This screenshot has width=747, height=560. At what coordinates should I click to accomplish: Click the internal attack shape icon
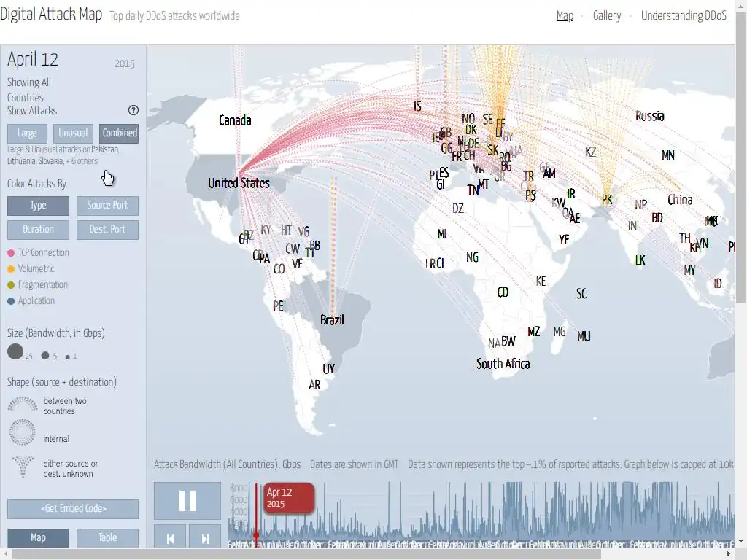23,432
